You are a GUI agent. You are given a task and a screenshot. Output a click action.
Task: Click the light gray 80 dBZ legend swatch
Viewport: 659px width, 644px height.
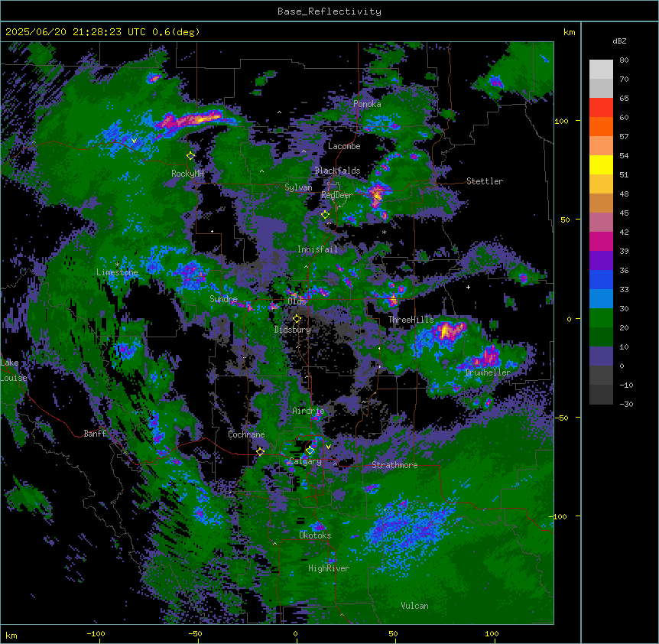(601, 70)
